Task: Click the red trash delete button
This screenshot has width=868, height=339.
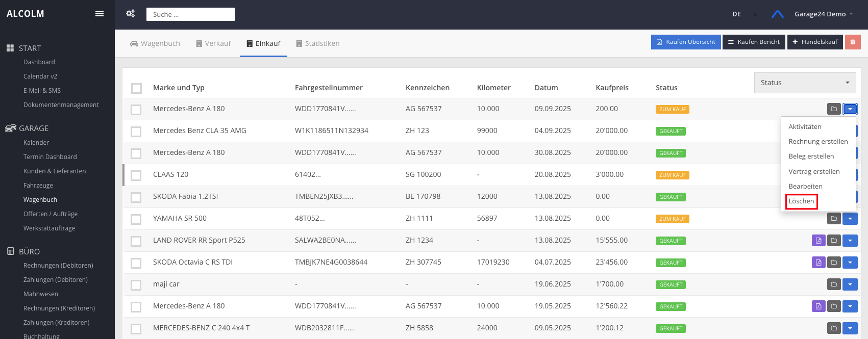Action: [853, 42]
